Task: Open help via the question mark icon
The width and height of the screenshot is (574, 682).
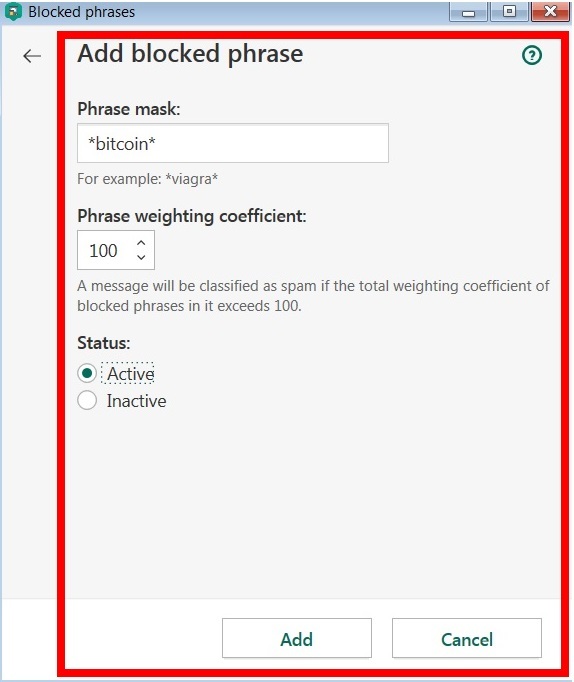Action: point(532,55)
